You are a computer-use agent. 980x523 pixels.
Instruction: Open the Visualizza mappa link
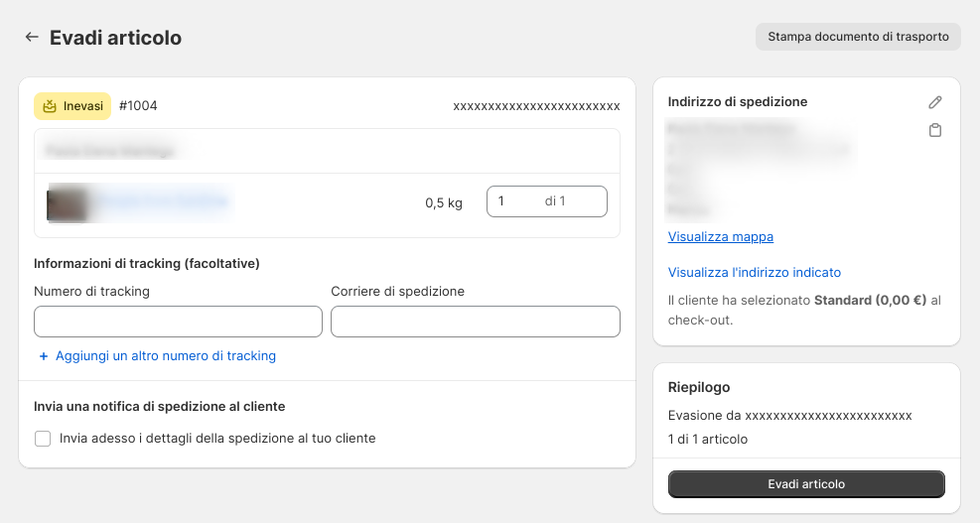tap(720, 237)
